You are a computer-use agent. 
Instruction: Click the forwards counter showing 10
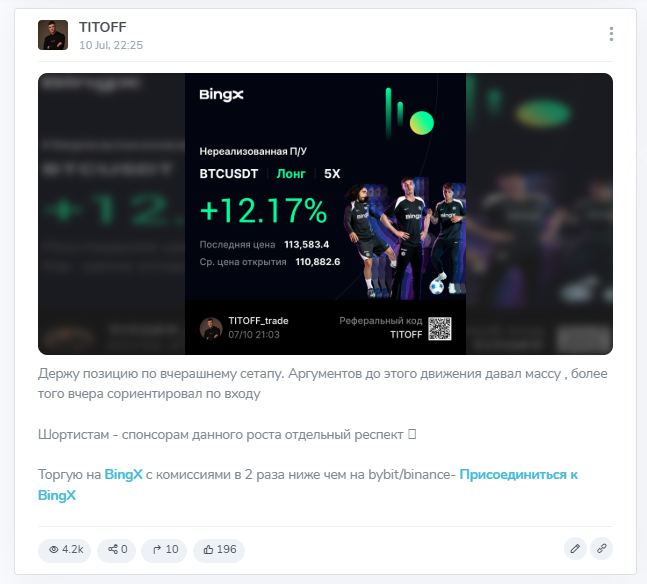(x=164, y=550)
